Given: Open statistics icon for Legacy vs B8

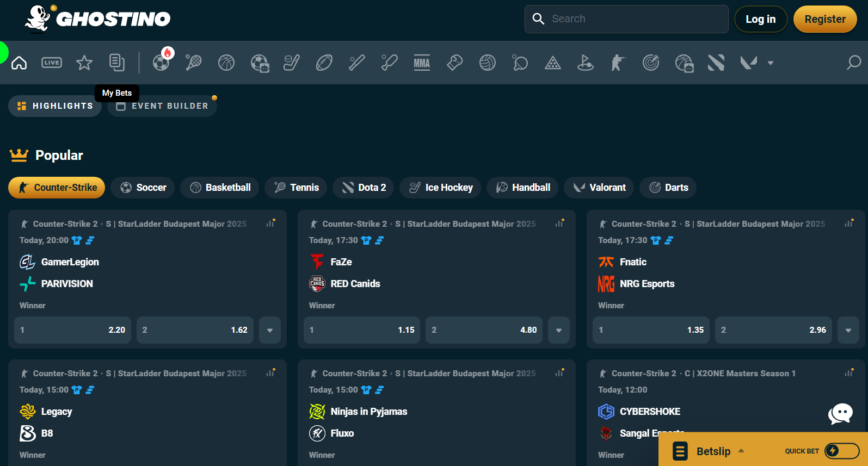Looking at the screenshot, I should pos(270,372).
